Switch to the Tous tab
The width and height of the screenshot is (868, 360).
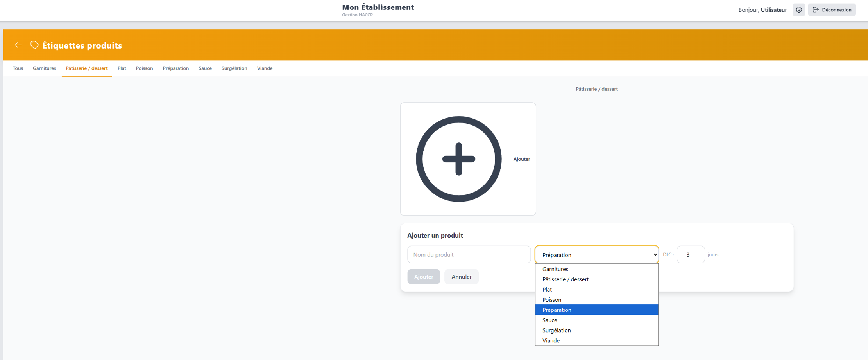pyautogui.click(x=18, y=68)
